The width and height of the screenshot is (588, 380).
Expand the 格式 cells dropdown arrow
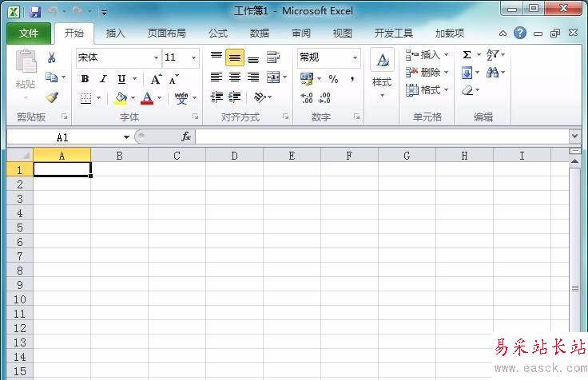[x=447, y=89]
